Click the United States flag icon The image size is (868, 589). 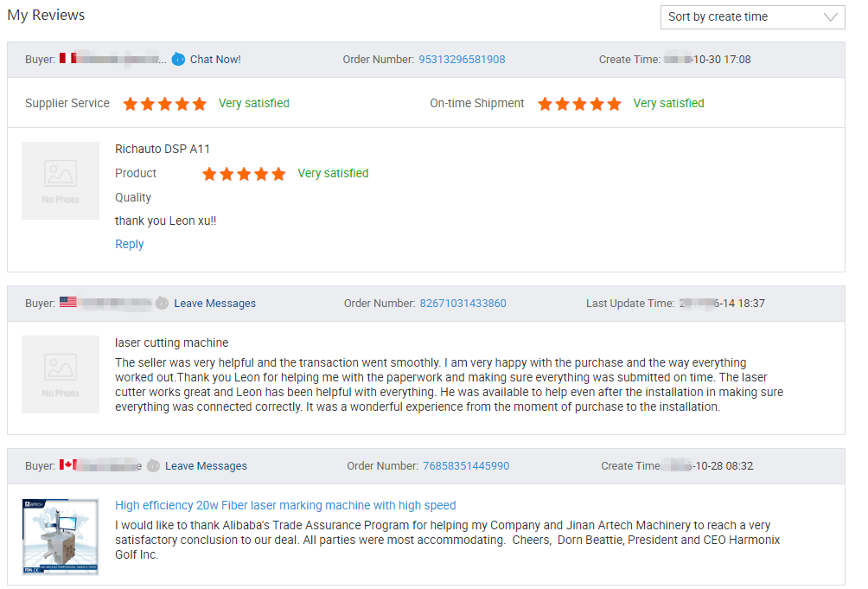(x=67, y=303)
